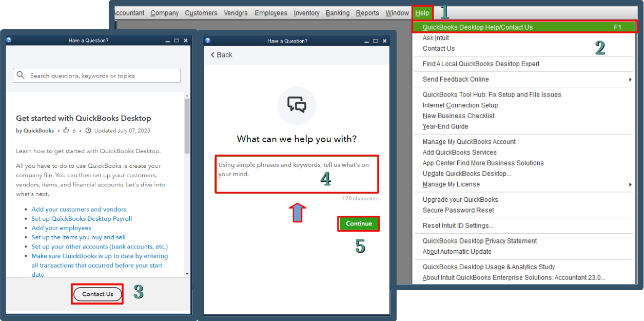The height and width of the screenshot is (321, 644).
Task: Choose Upgrade your QuickBooks
Action: (460, 199)
